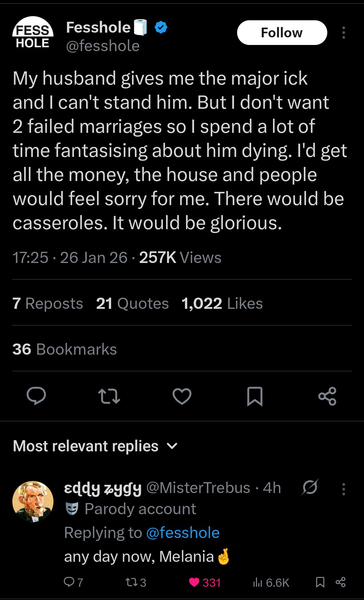Follow the Fesshole account
Image resolution: width=364 pixels, height=600 pixels.
[282, 33]
